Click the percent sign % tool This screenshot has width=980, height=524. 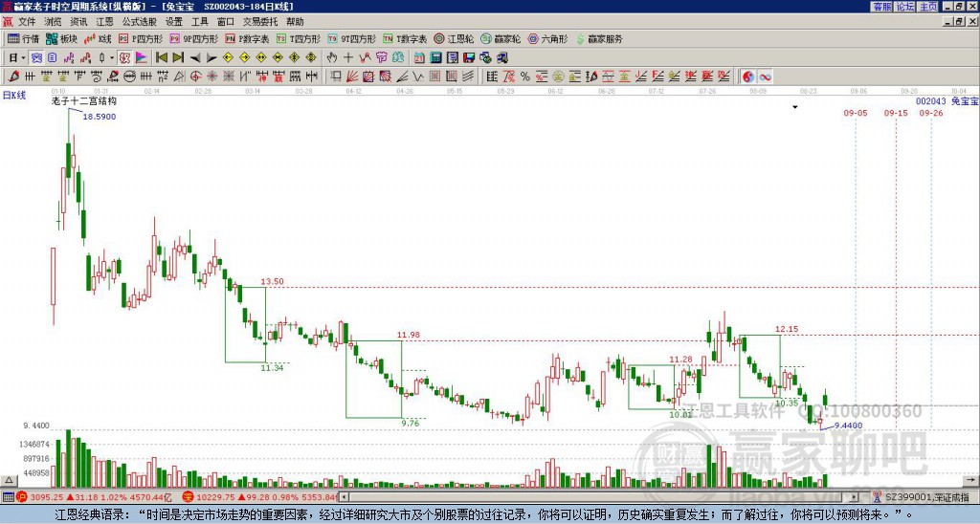[x=525, y=76]
